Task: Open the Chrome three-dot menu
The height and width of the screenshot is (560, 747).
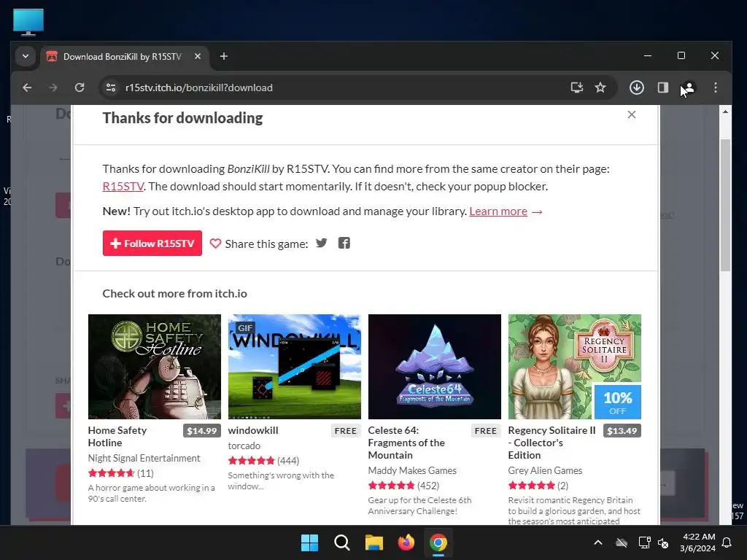Action: (716, 87)
